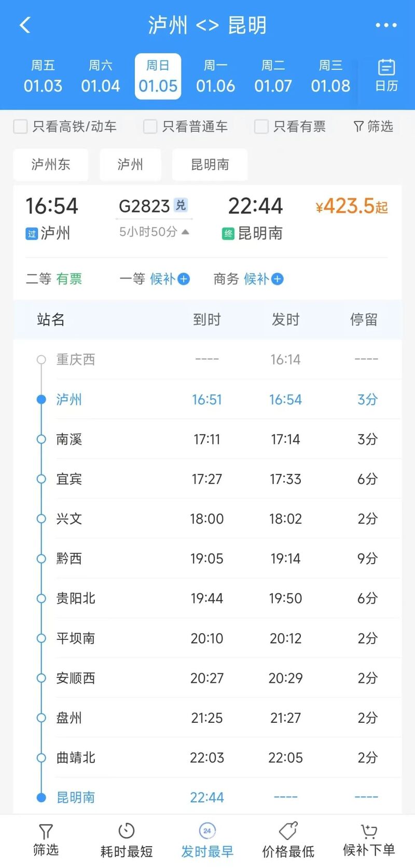Select Monday 01.06 date tab
415x868 pixels.
click(215, 76)
